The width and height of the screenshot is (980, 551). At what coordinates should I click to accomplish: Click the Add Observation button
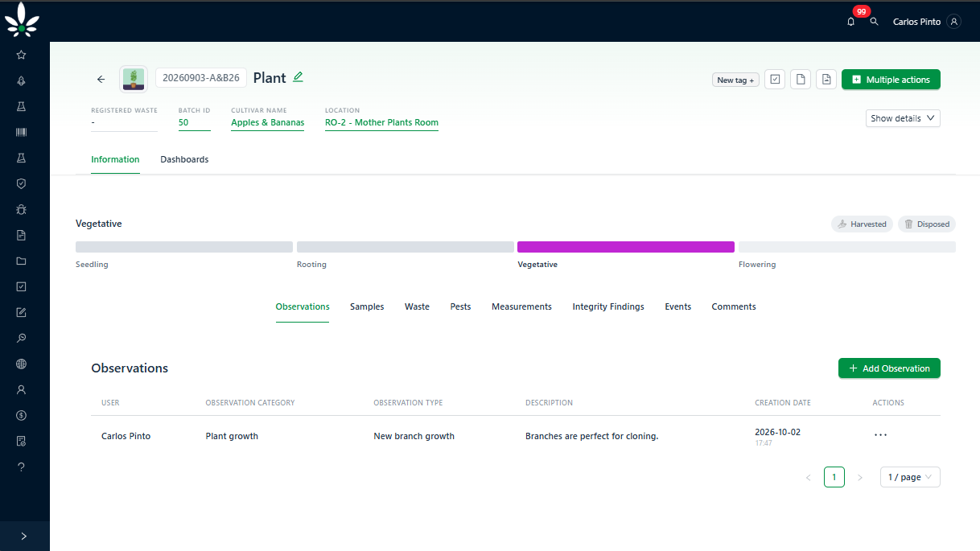[889, 368]
